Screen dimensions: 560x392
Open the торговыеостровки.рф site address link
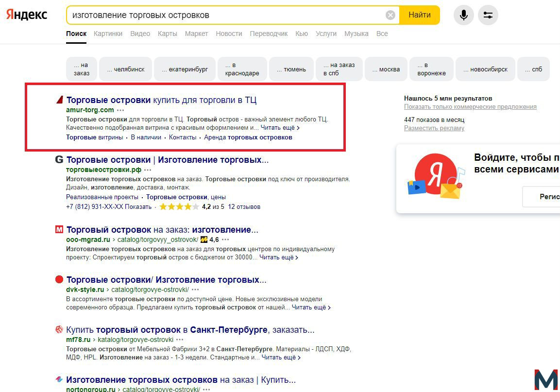click(x=103, y=170)
